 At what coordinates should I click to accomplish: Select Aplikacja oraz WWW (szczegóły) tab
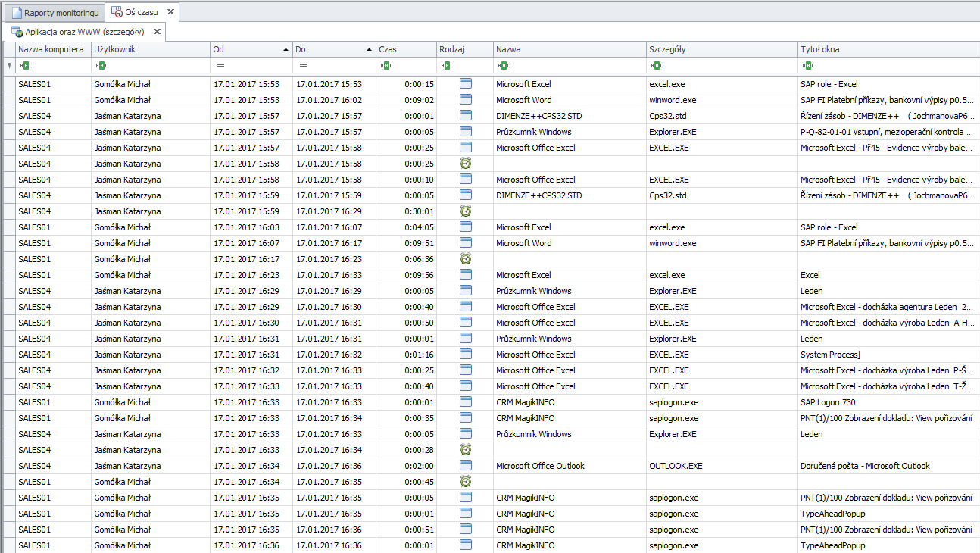pos(85,32)
